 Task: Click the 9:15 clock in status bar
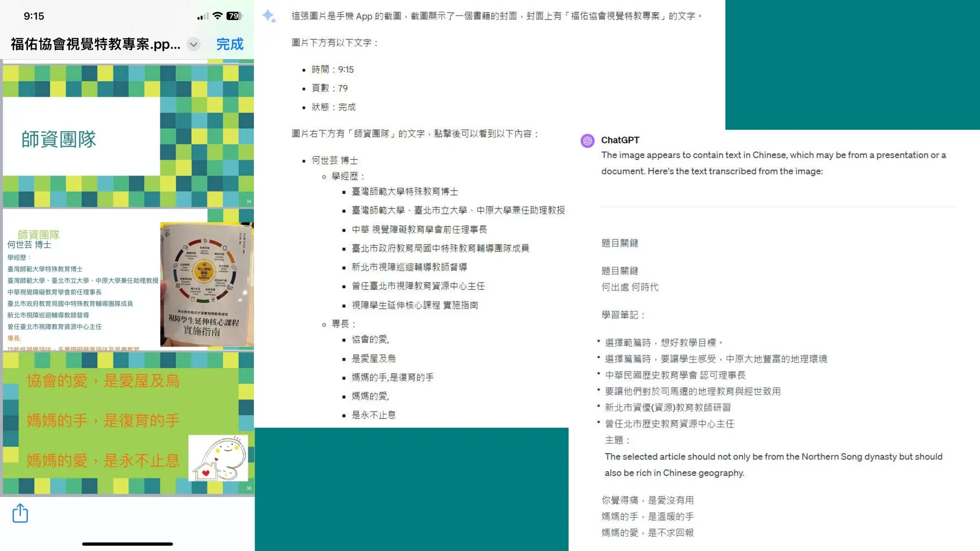34,16
